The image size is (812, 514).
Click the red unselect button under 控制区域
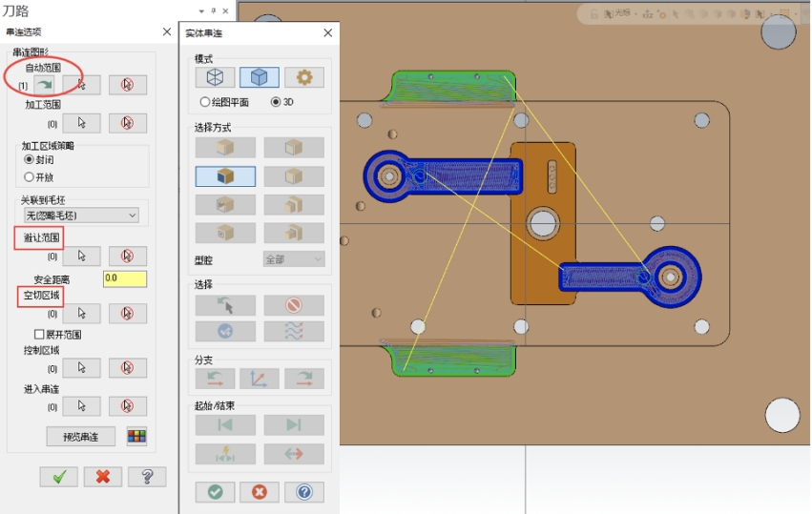pyautogui.click(x=128, y=367)
